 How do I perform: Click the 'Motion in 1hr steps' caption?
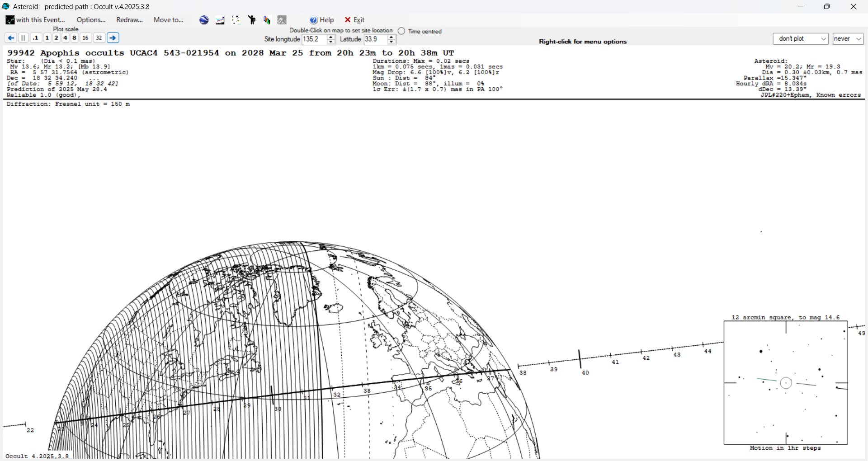tap(785, 448)
